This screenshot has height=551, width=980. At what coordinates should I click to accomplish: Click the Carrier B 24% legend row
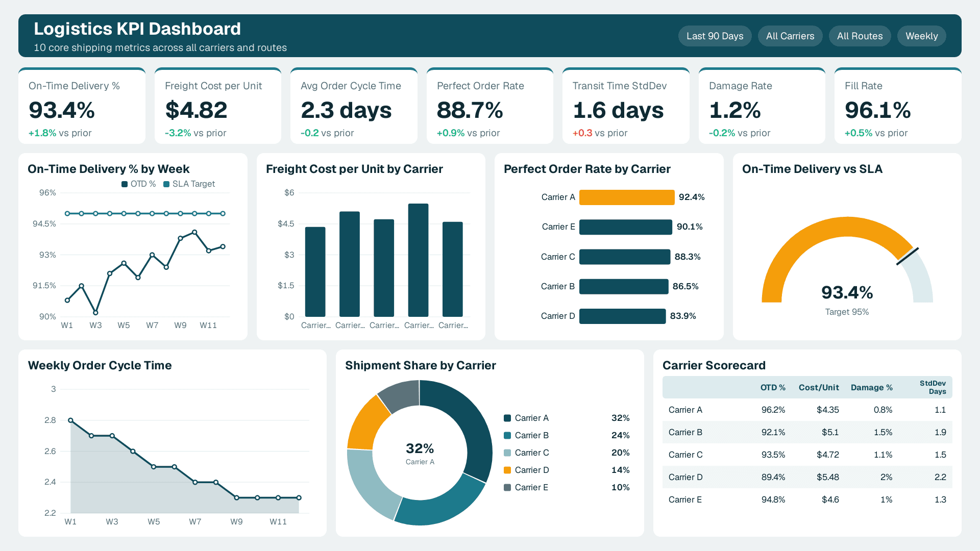pos(567,436)
